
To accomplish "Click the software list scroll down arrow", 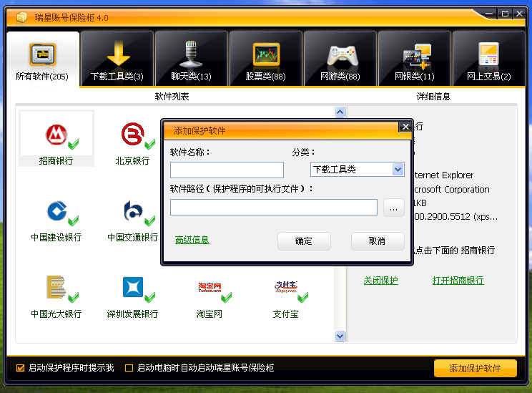I will point(340,336).
